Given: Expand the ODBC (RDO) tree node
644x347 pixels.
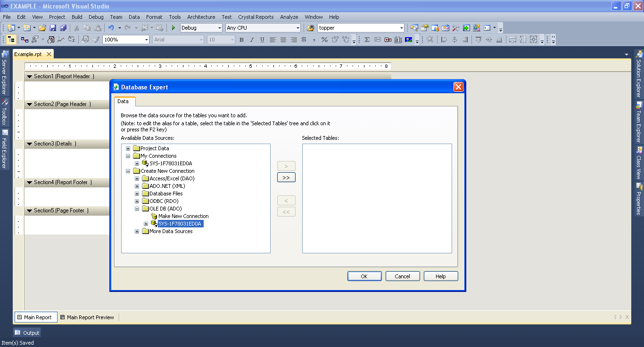Looking at the screenshot, I should [x=137, y=201].
